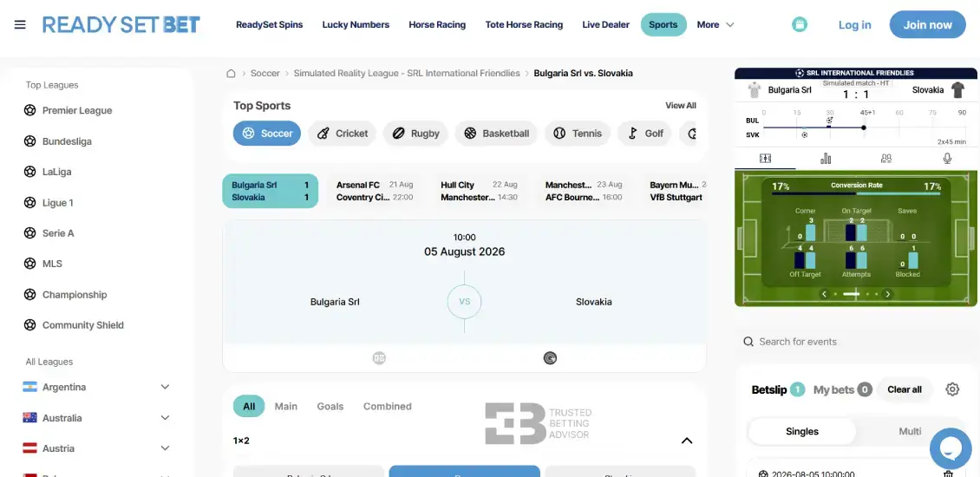Open the hamburger menu
The height and width of the screenshot is (477, 980).
(20, 25)
